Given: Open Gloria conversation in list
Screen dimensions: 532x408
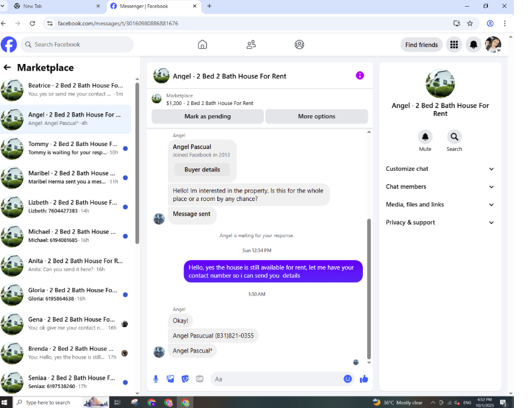Looking at the screenshot, I should 65,295.
